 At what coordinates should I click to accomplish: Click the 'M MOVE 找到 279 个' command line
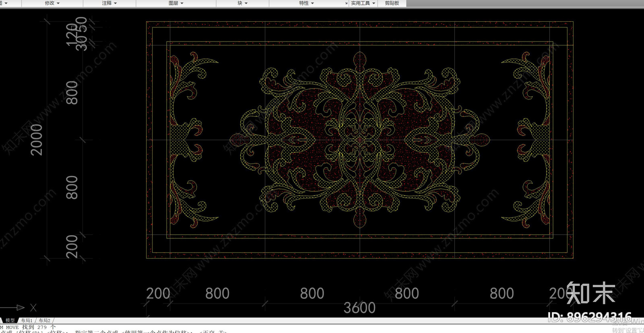click(28, 327)
